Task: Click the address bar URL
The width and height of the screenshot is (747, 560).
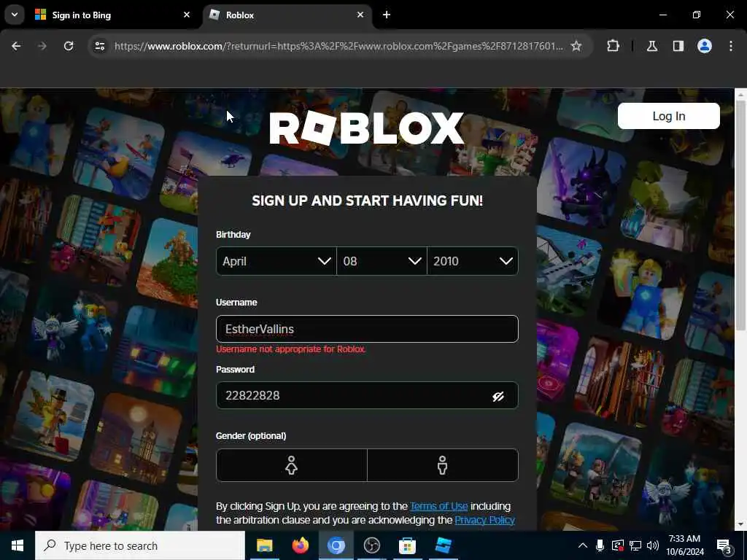Action: click(338, 46)
